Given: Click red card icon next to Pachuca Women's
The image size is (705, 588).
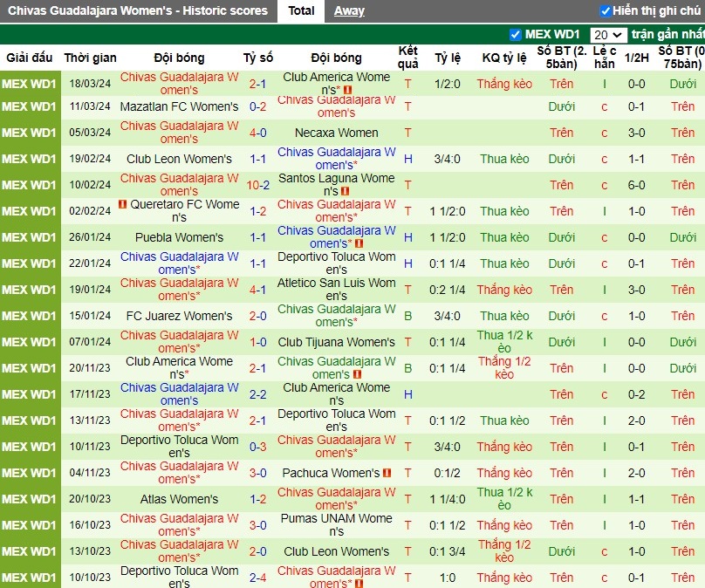Looking at the screenshot, I should click(387, 473).
